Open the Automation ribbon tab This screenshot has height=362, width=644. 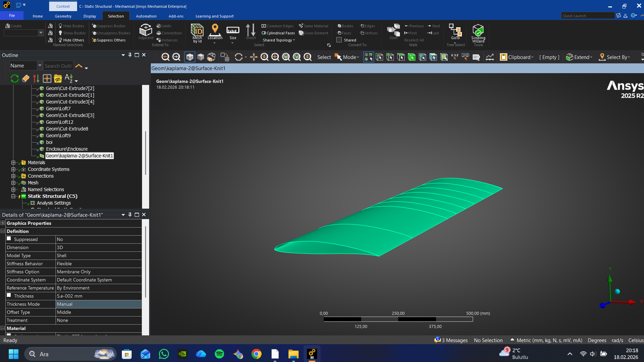coord(146,16)
